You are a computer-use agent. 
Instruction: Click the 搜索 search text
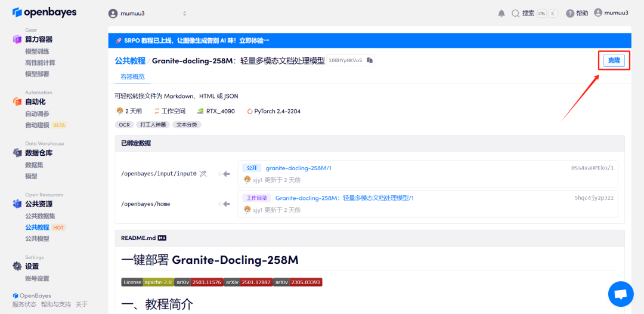click(528, 13)
